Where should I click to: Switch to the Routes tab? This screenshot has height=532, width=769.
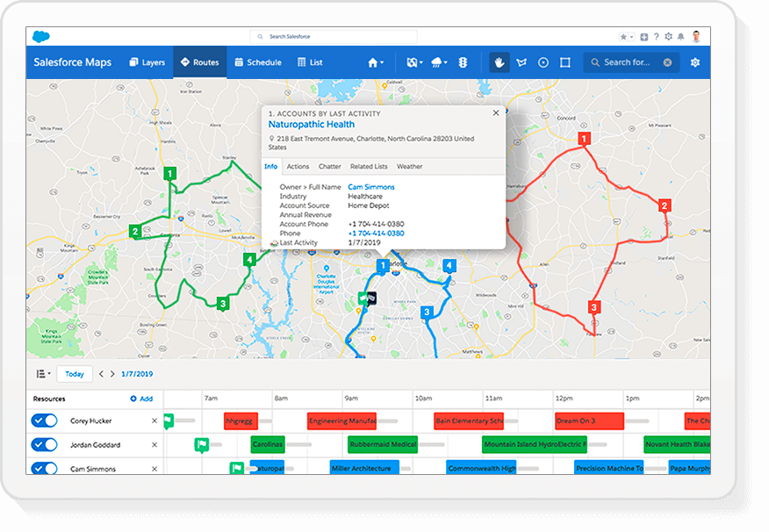tap(199, 62)
